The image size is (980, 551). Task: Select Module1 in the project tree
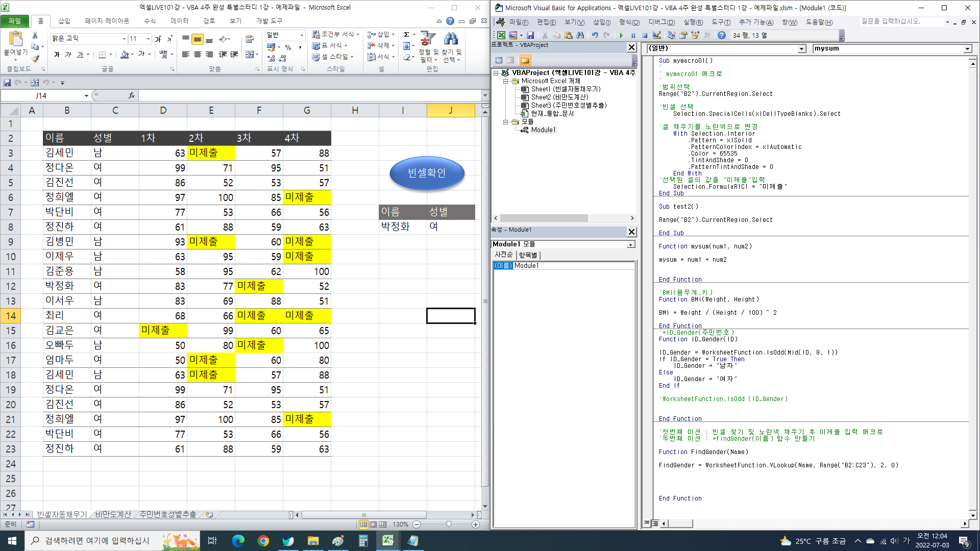coord(543,130)
